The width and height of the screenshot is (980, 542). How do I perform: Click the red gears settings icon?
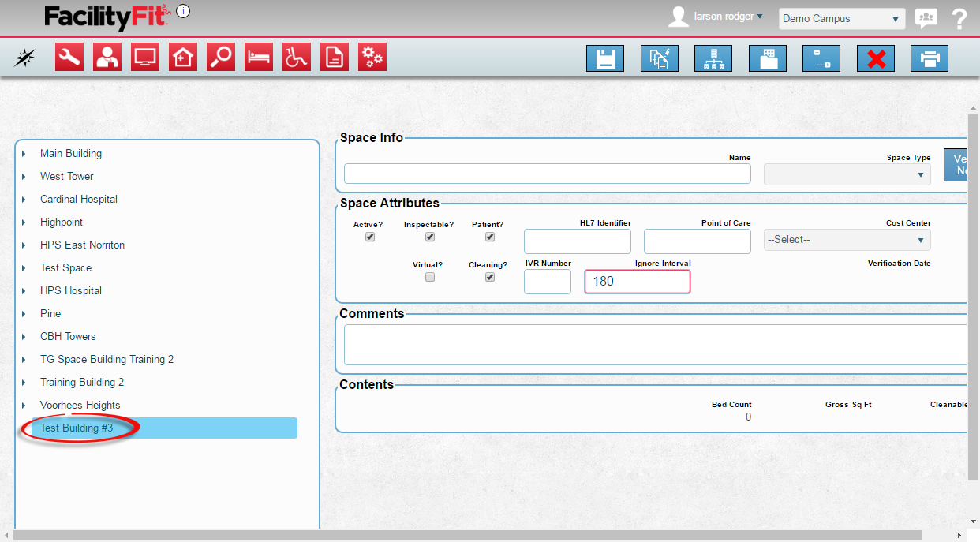tap(372, 58)
